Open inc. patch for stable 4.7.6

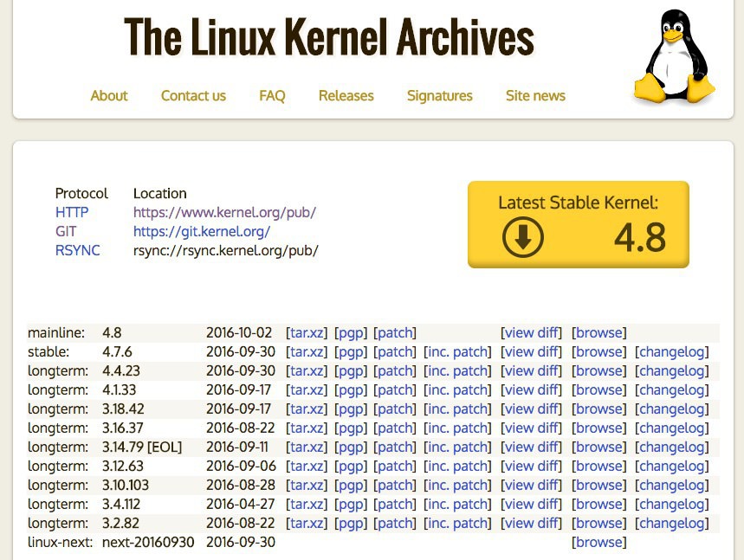[457, 351]
